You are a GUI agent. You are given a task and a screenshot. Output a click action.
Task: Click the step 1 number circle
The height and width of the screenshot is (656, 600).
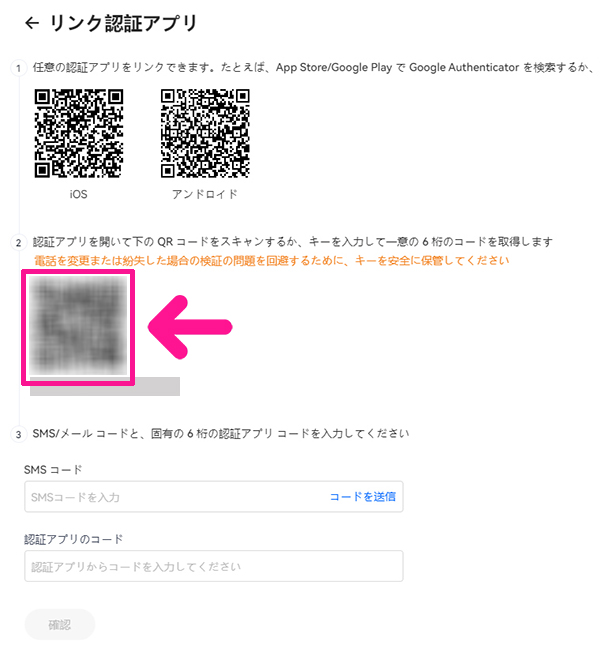pyautogui.click(x=18, y=68)
